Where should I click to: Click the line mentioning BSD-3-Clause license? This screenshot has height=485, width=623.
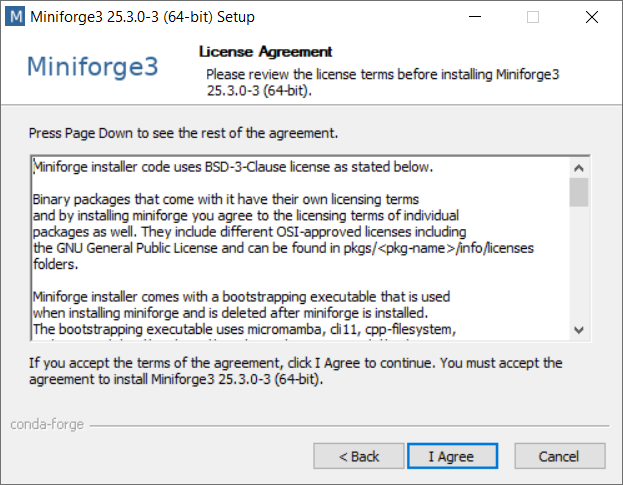[x=233, y=167]
